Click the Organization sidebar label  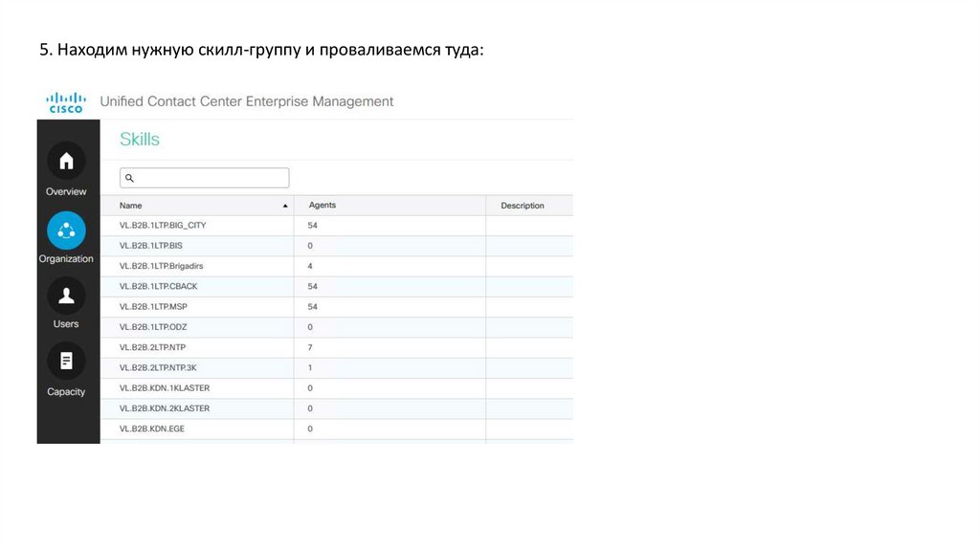(x=66, y=258)
